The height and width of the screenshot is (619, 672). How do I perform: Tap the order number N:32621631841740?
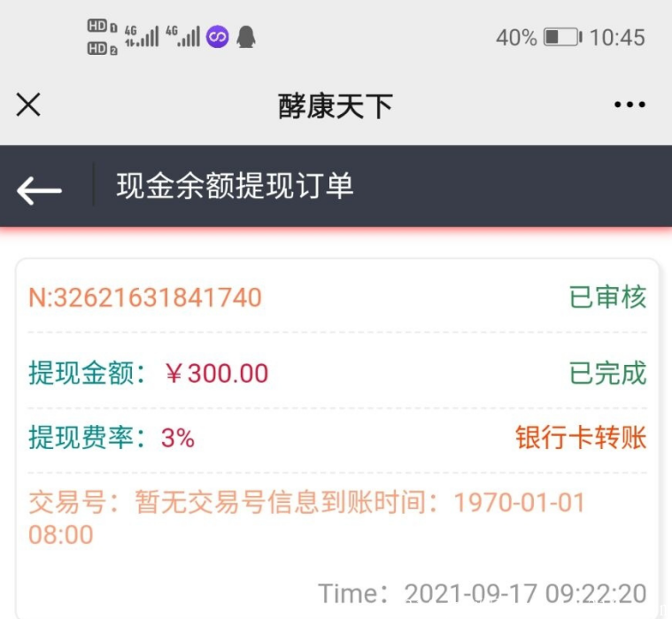[x=145, y=298]
